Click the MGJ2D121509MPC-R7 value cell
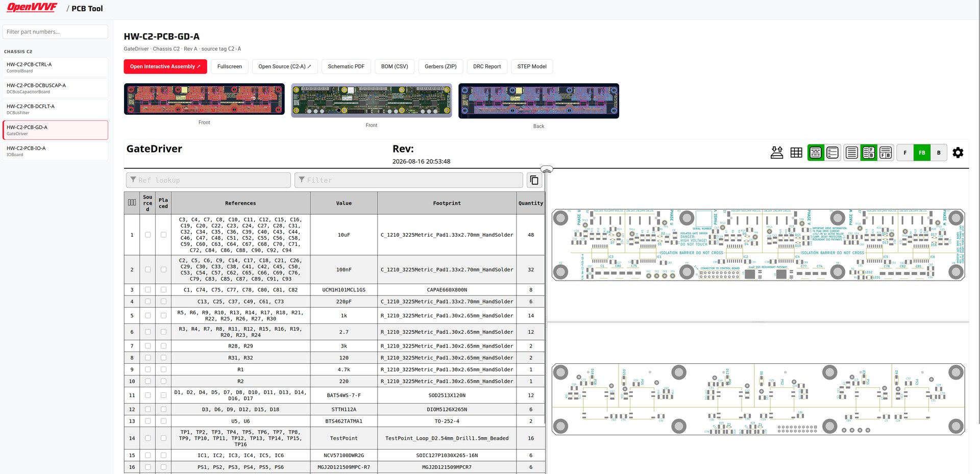980x474 pixels. click(344, 467)
